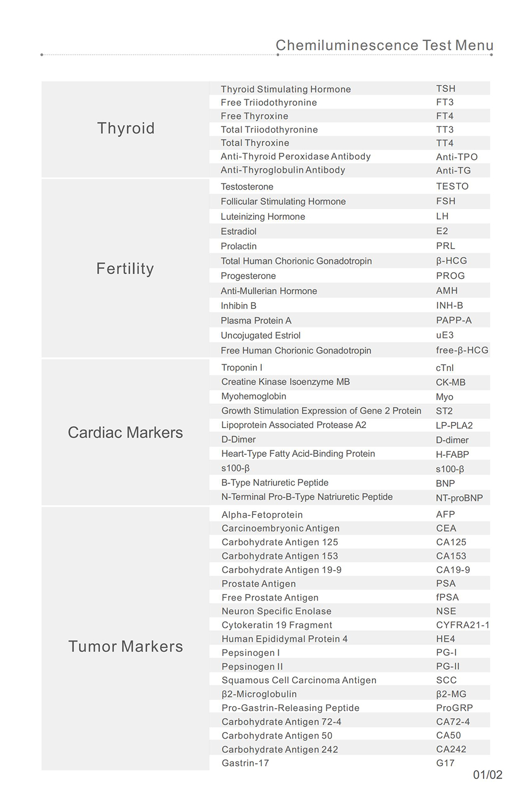
Task: Click the Troponin I test entry
Action: [x=242, y=367]
